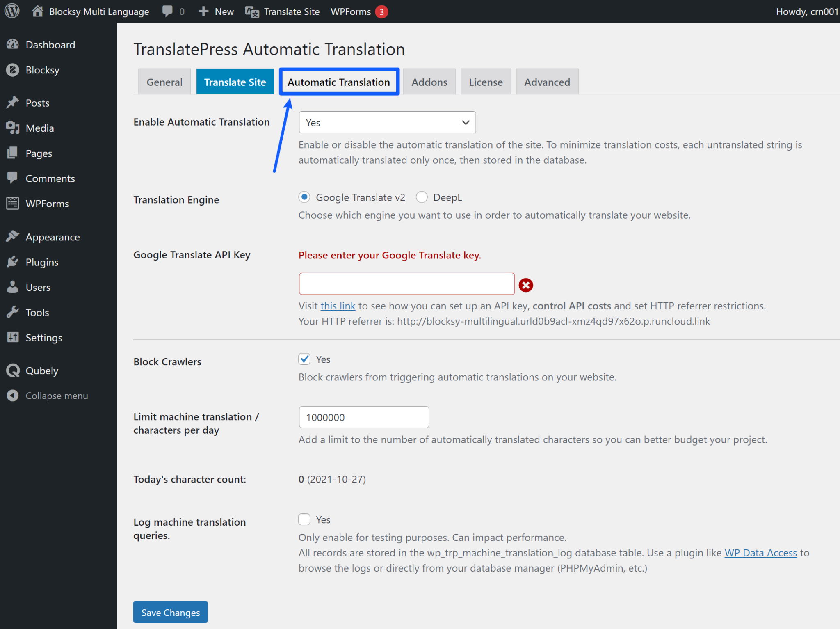Edit the daily character limit value

pos(364,417)
